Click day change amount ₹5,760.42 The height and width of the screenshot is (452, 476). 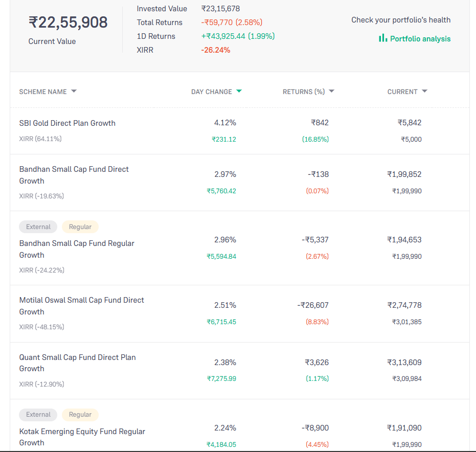(x=221, y=191)
